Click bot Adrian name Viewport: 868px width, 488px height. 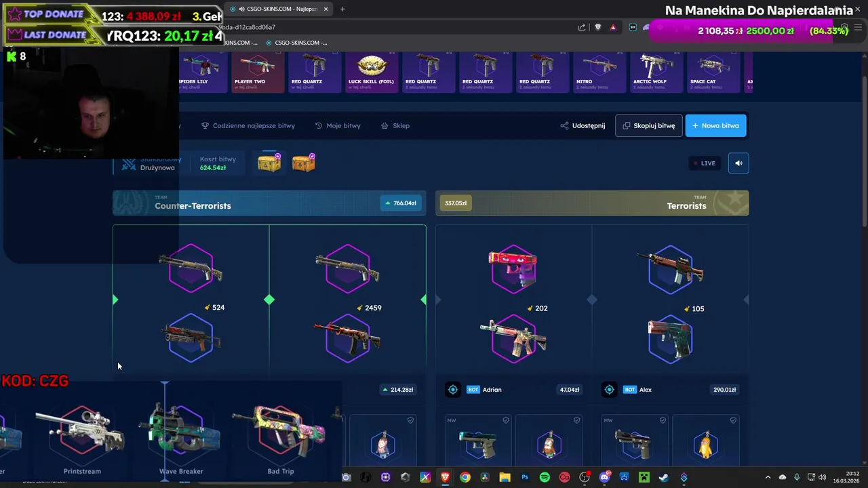[492, 390]
